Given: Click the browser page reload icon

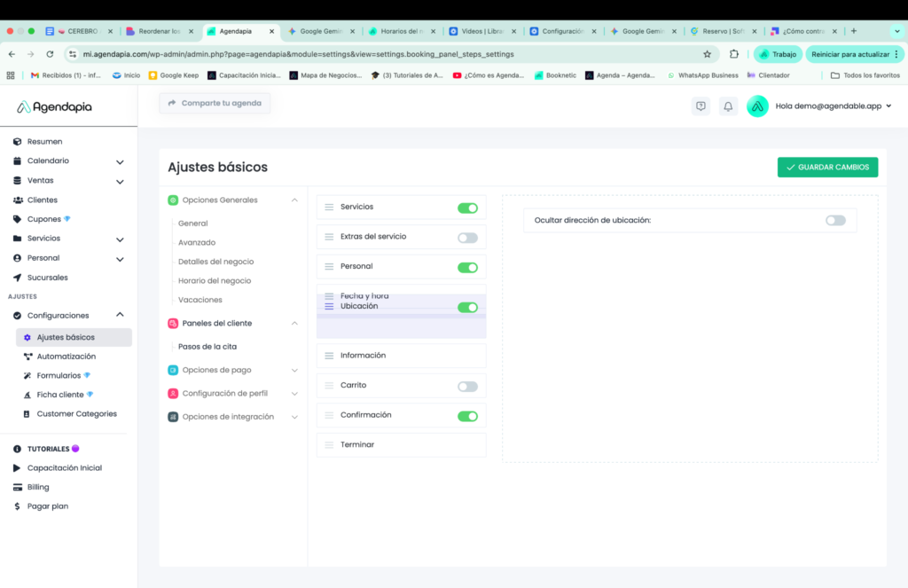Looking at the screenshot, I should coord(50,54).
